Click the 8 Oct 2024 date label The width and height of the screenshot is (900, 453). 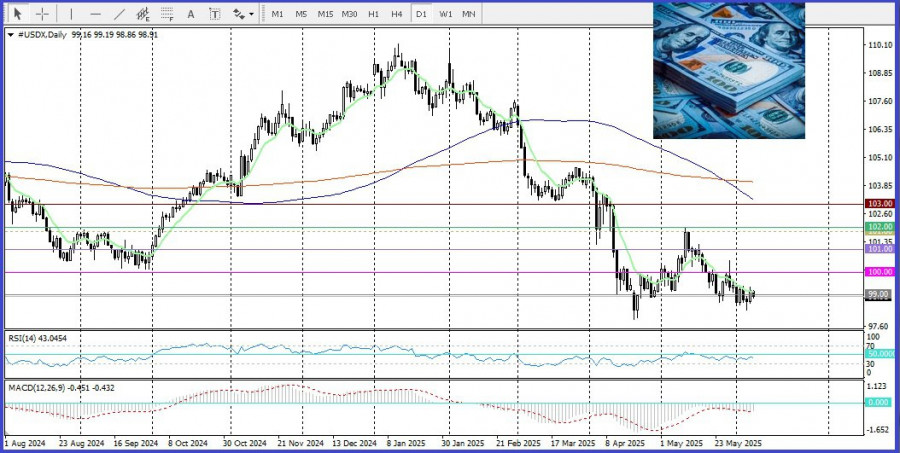(188, 444)
